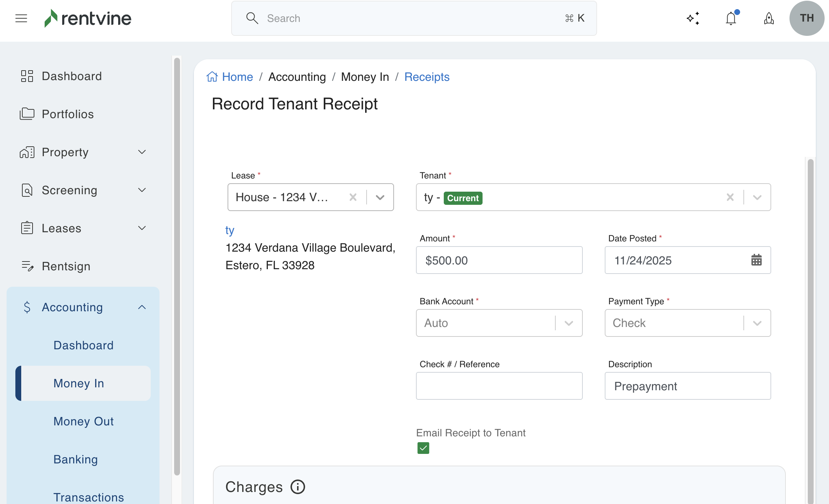
Task: Click the rocket launch icon
Action: 769,18
